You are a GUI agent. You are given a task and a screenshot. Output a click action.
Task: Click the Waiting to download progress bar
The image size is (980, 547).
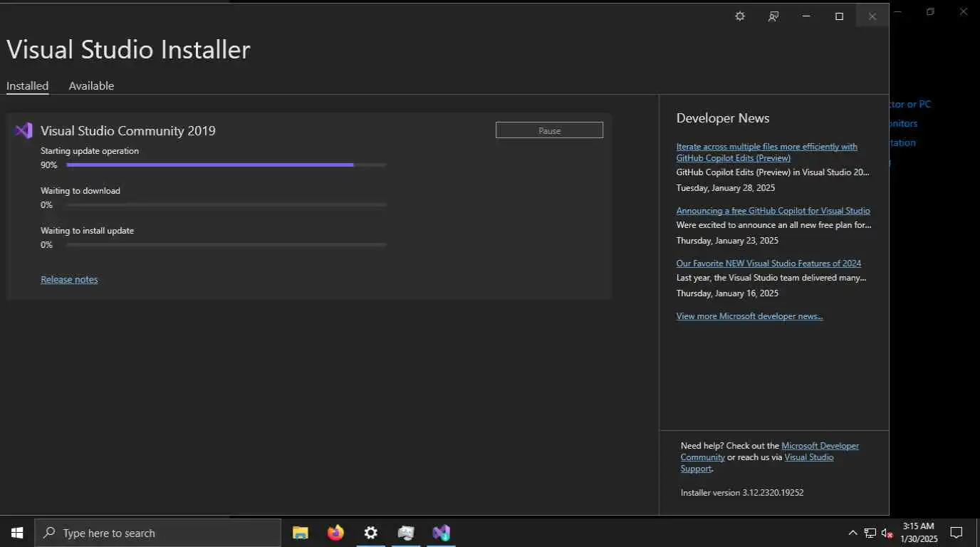point(226,205)
